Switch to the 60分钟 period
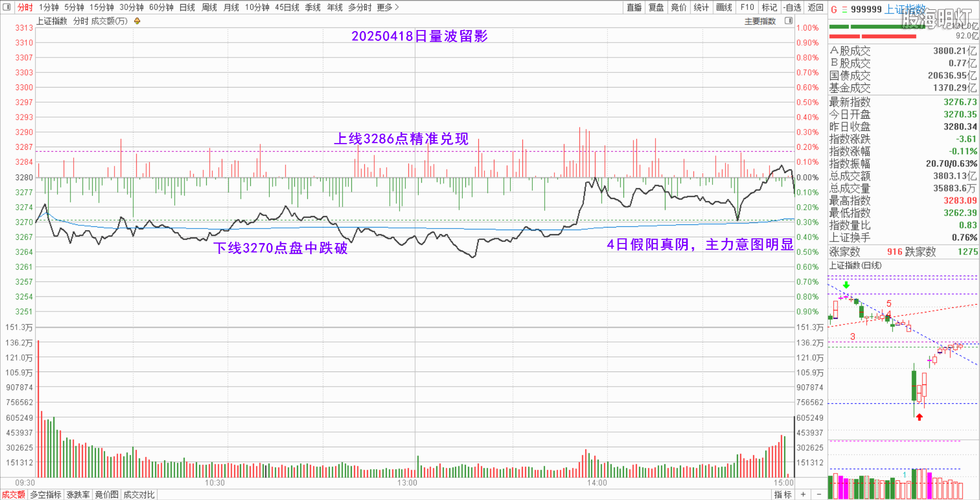This screenshot has height=500, width=980. pyautogui.click(x=161, y=7)
